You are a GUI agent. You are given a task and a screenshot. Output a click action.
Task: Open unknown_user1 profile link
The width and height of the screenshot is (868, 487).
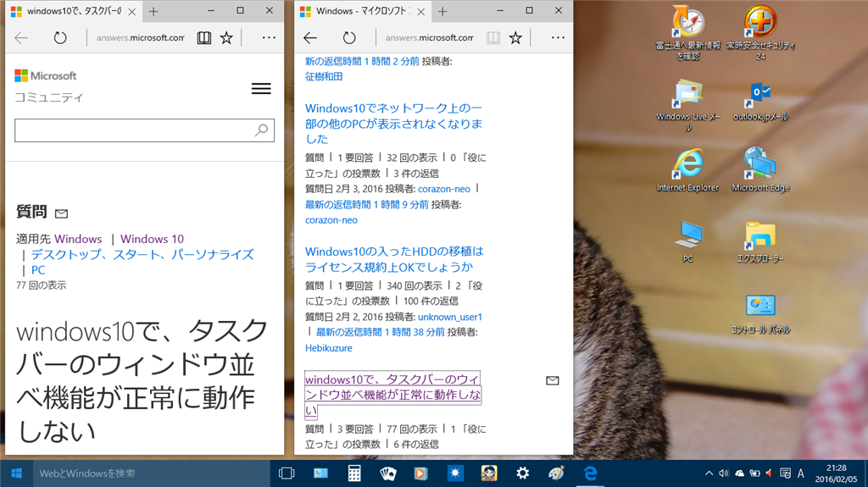tap(450, 317)
